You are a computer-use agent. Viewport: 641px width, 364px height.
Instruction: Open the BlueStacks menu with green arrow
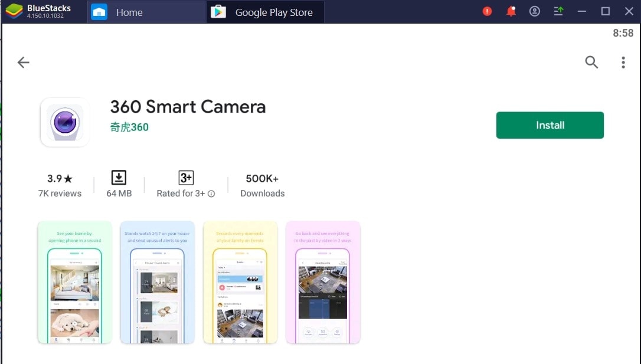coord(558,11)
